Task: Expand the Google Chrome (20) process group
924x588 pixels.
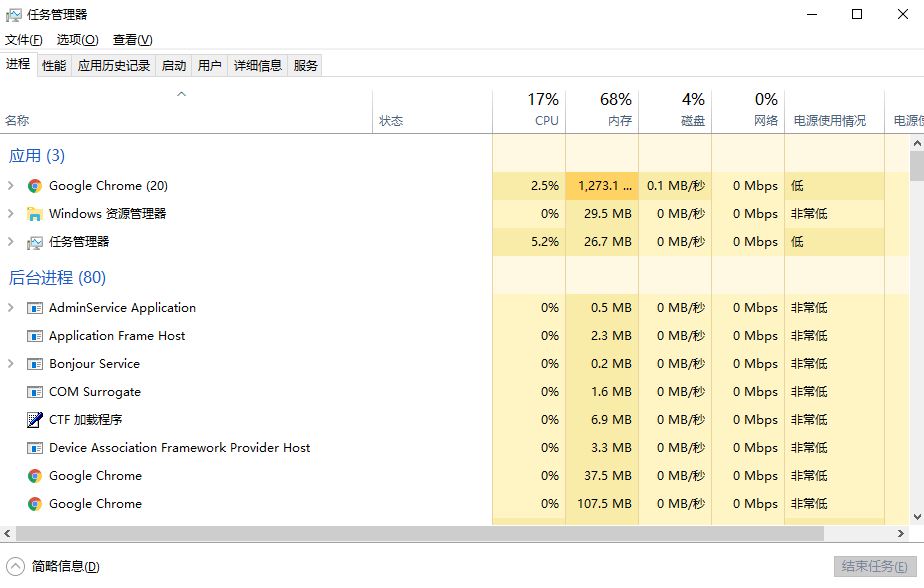Action: pyautogui.click(x=11, y=186)
